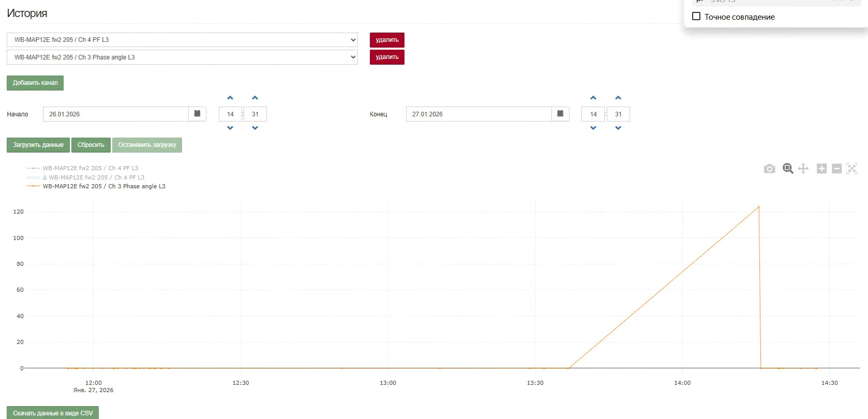This screenshot has height=419, width=868.
Task: Click the autoscale axes icon
Action: 851,169
